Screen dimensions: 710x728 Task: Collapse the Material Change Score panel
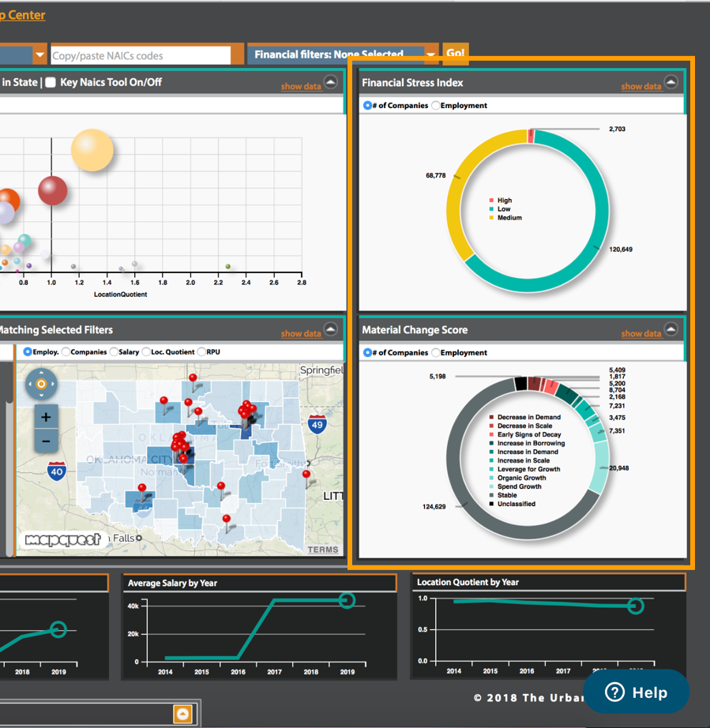671,329
